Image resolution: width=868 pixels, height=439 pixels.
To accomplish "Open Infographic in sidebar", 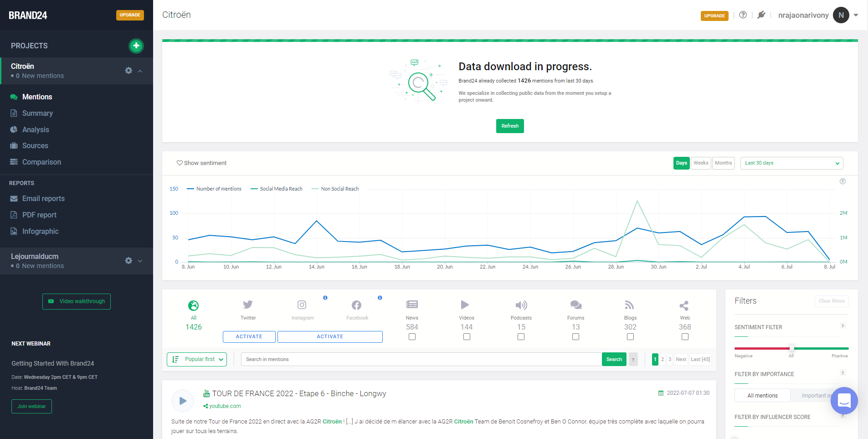I will [x=40, y=231].
